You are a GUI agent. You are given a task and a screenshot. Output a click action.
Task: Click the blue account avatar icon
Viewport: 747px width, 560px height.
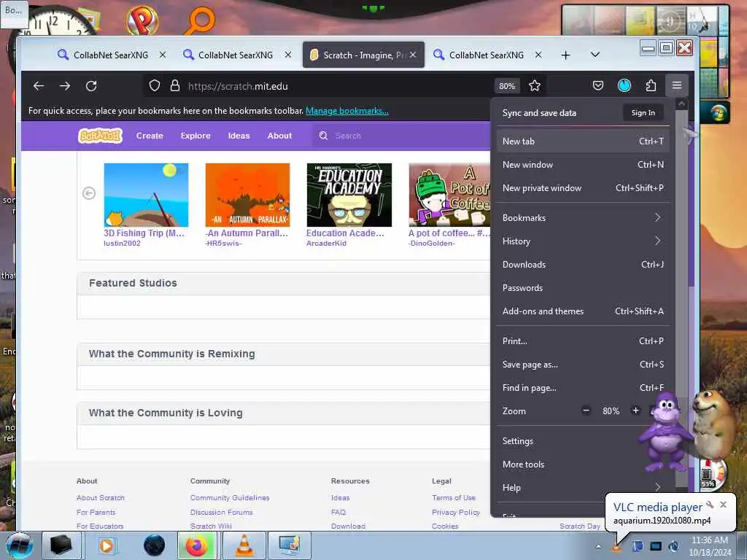(x=624, y=86)
